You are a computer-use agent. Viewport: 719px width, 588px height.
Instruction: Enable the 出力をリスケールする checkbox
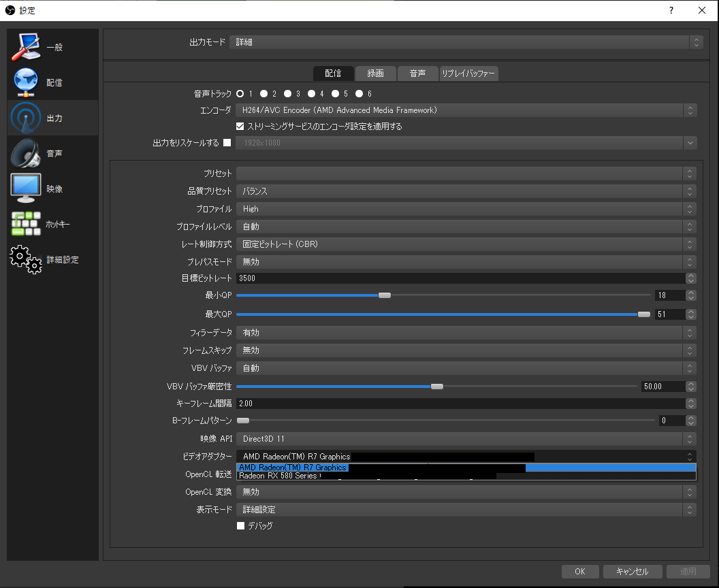tap(227, 142)
